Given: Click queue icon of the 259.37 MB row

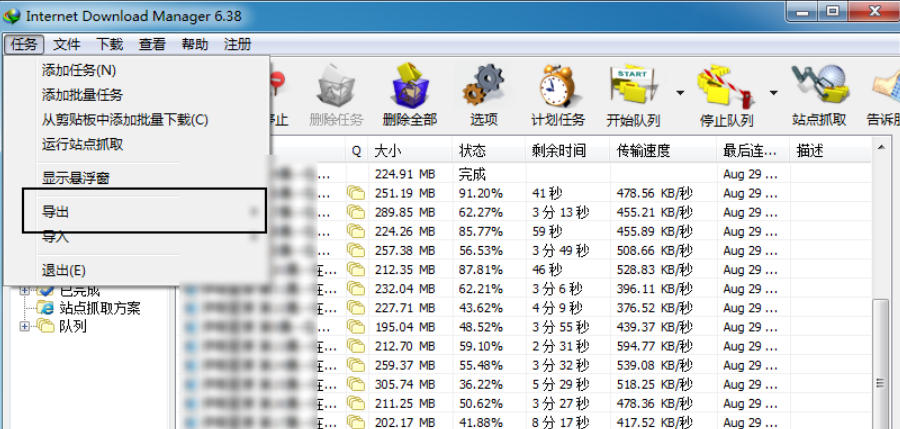Looking at the screenshot, I should 356,365.
